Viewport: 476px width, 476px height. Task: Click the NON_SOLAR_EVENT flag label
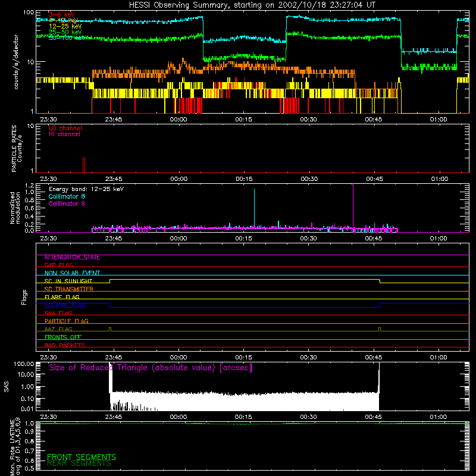(x=72, y=273)
